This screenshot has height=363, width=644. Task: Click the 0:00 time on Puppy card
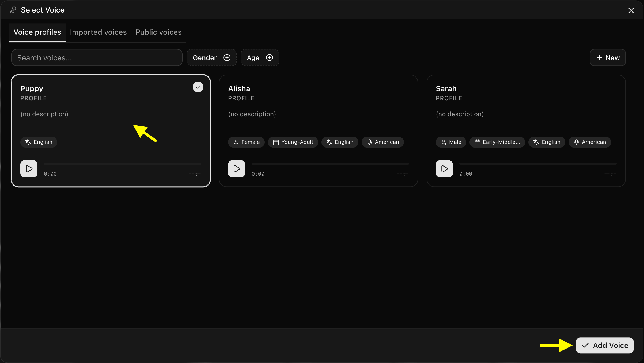(x=50, y=174)
